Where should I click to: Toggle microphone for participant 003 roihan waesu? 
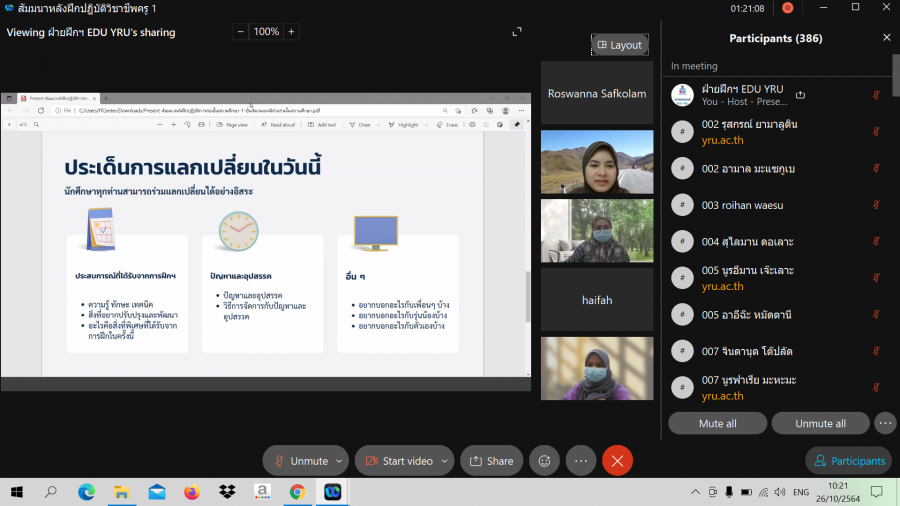pos(876,204)
